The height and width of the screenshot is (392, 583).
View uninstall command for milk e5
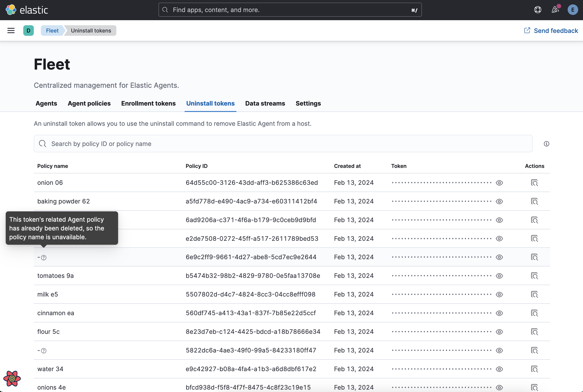pyautogui.click(x=534, y=295)
